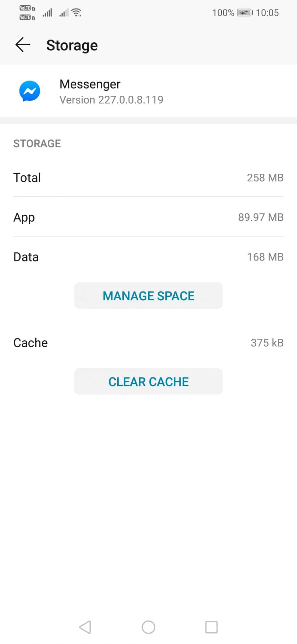Click the MANAGE SPACE button
297x644 pixels.
(x=148, y=296)
